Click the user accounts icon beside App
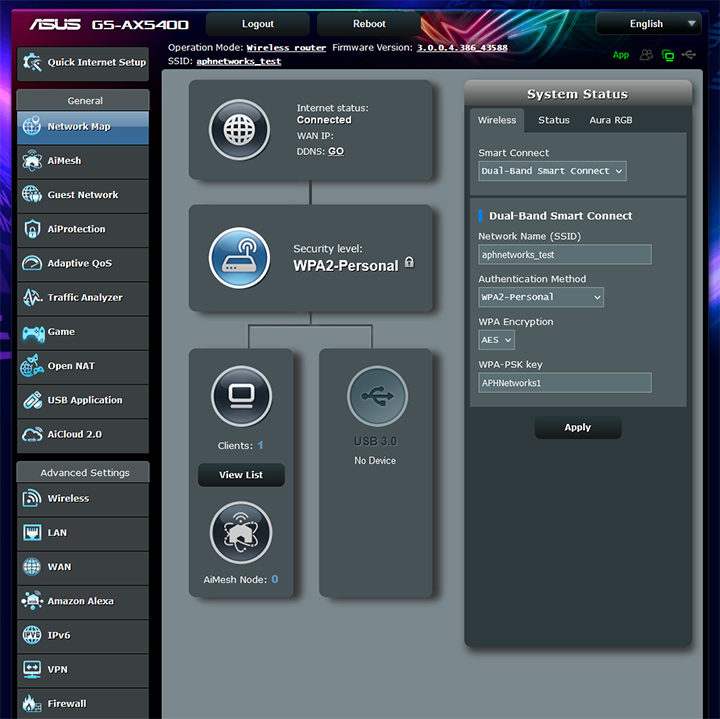This screenshot has width=720, height=719. 647,55
